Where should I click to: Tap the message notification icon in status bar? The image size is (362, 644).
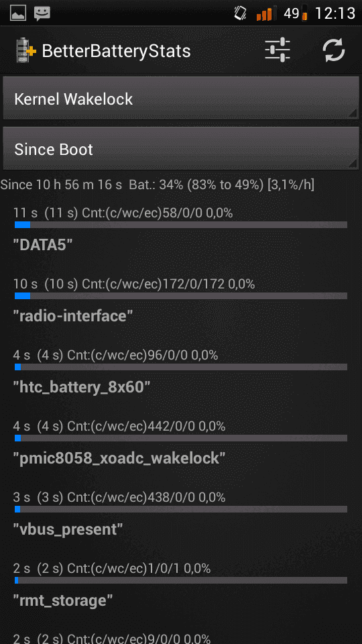42,13
